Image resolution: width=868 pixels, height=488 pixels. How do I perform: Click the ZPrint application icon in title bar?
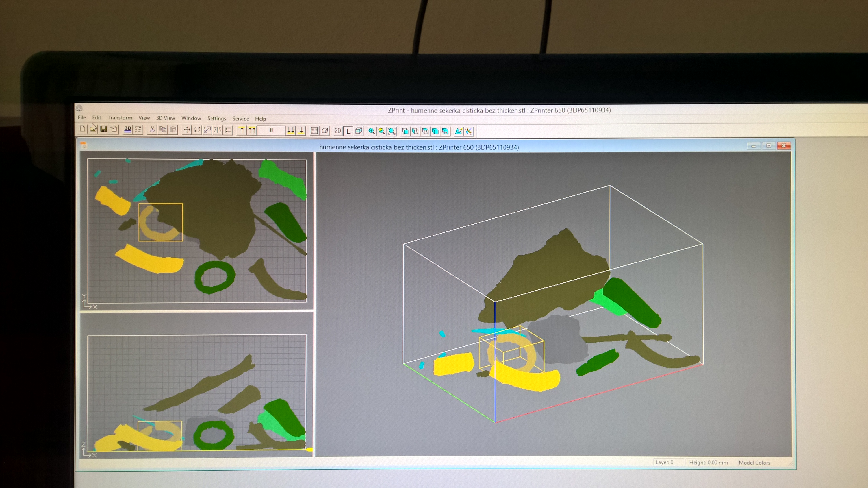pos(79,108)
